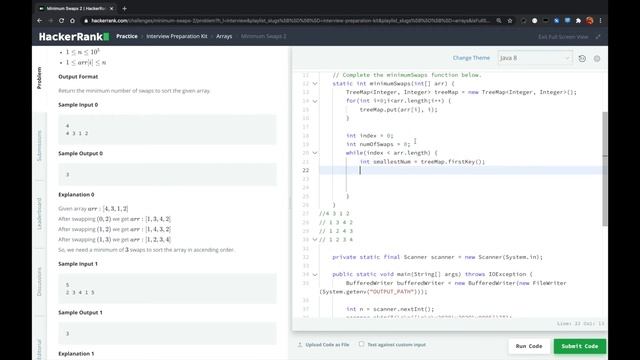Click the white circle extension icon
640x360 pixels.
point(535,20)
